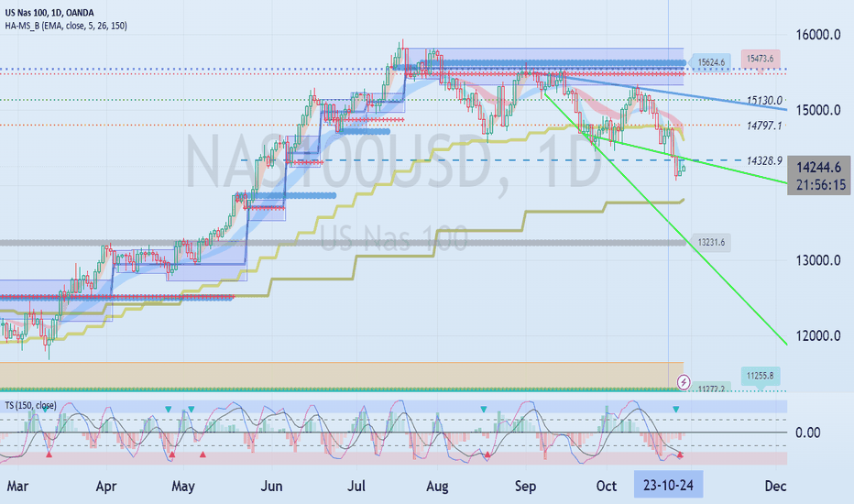This screenshot has width=854, height=504.
Task: Click the Sep label on time axis
Action: 526,486
